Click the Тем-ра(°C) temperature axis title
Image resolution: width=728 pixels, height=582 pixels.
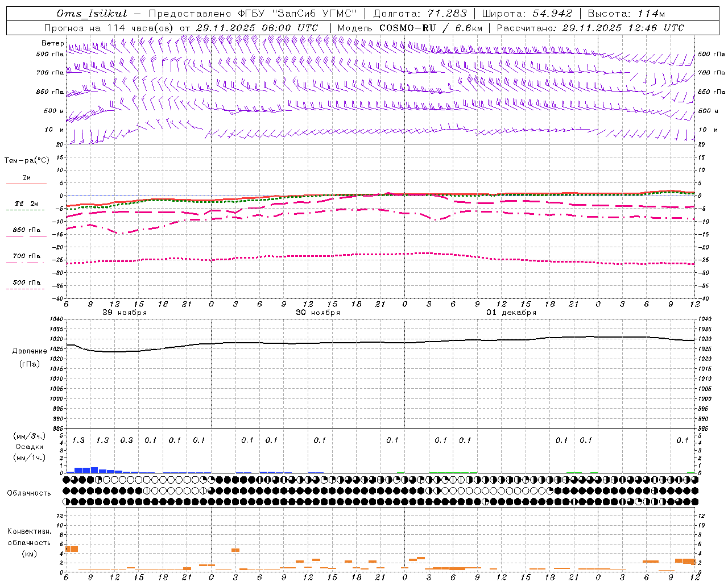(27, 161)
